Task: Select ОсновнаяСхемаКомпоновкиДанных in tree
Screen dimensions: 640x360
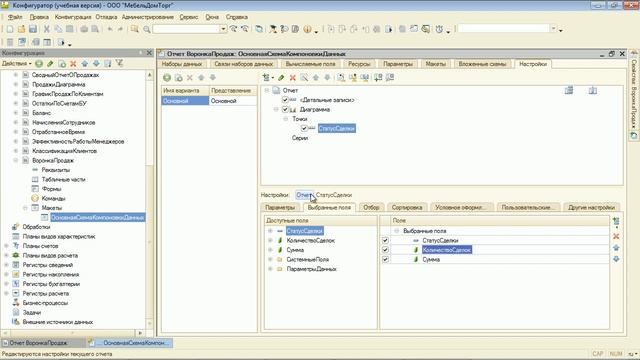Action: (97, 218)
